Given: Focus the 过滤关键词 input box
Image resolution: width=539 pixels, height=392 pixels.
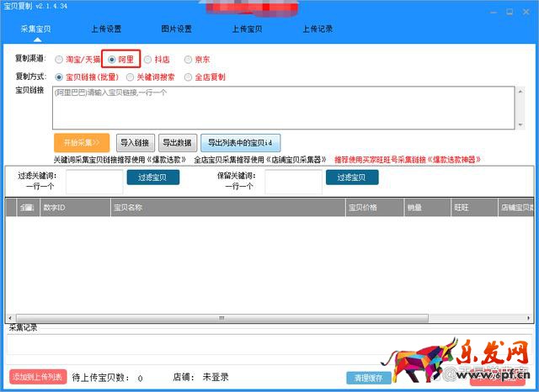Looking at the screenshot, I should tap(94, 182).
